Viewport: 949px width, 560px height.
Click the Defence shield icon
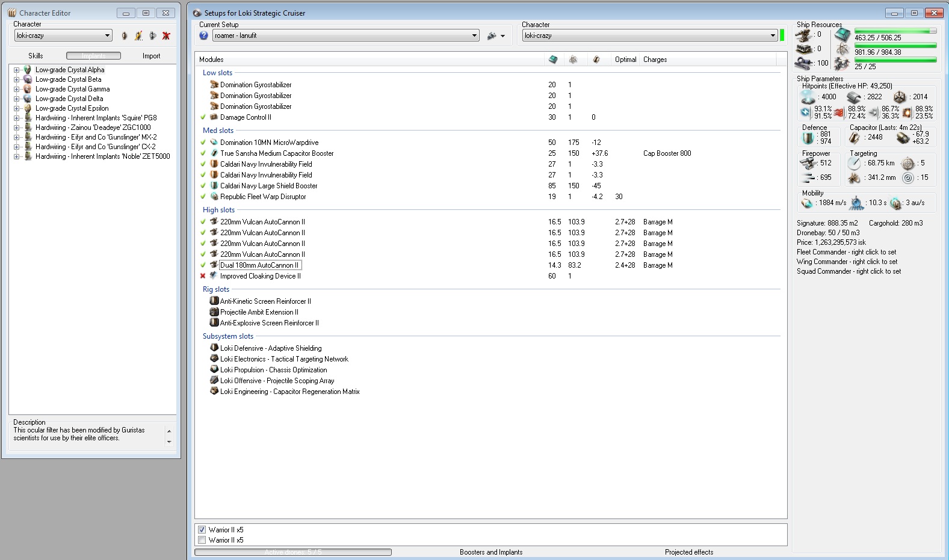coord(808,138)
